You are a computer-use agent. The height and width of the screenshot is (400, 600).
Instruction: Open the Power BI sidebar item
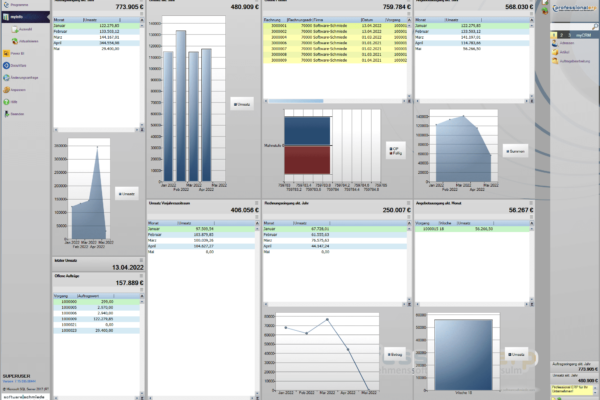(x=16, y=54)
